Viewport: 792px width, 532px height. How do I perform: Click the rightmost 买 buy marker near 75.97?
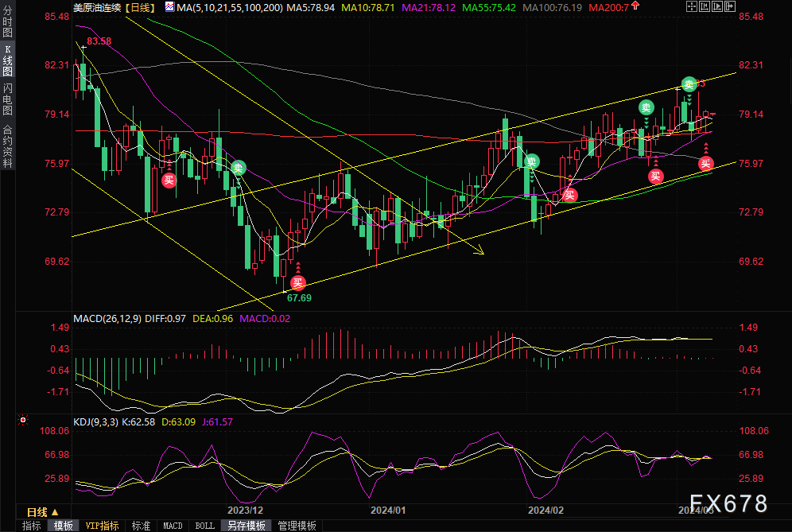[706, 163]
